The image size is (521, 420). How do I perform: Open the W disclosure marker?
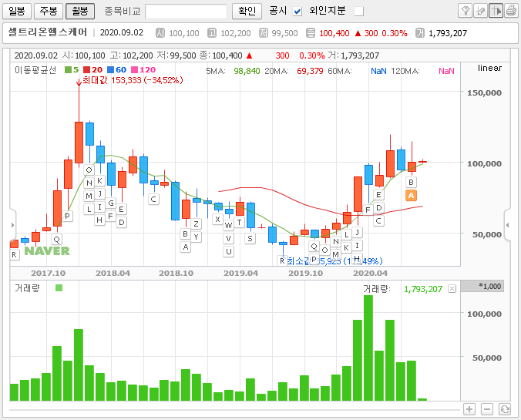point(228,226)
